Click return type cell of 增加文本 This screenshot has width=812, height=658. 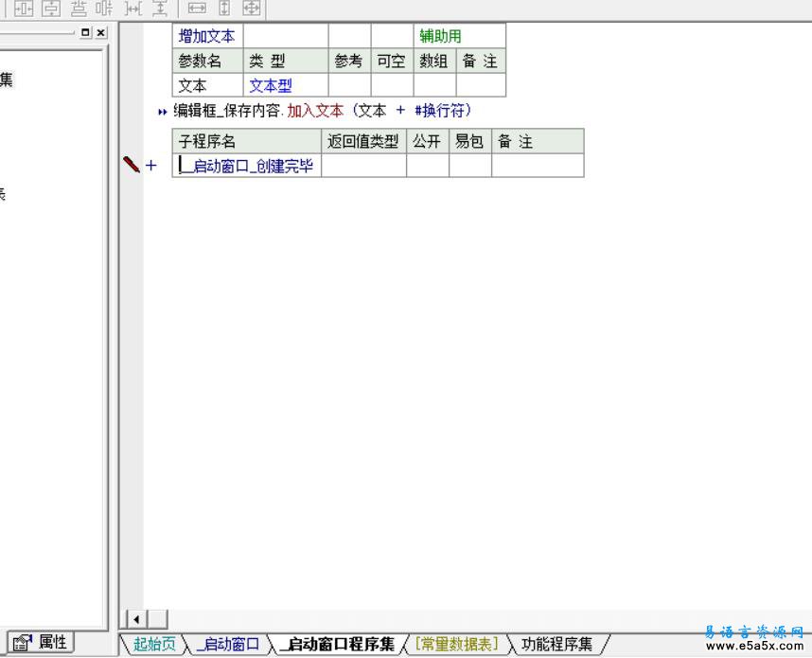[x=286, y=36]
